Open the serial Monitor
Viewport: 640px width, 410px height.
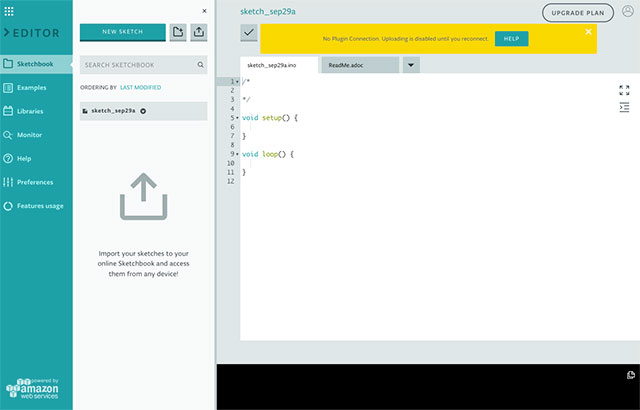click(29, 134)
